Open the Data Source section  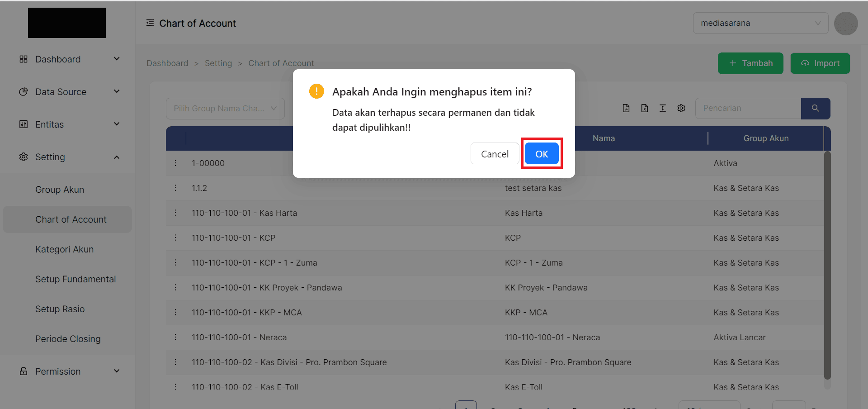pos(61,91)
